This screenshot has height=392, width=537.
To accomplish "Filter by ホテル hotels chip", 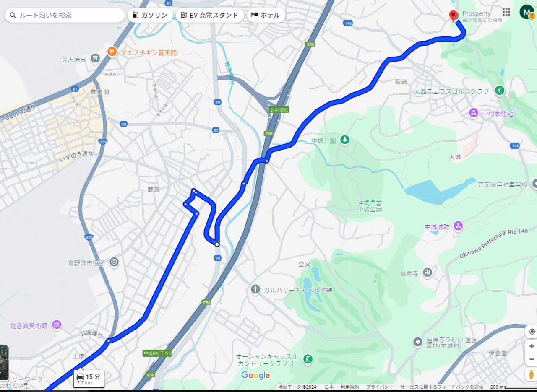I will (x=266, y=15).
